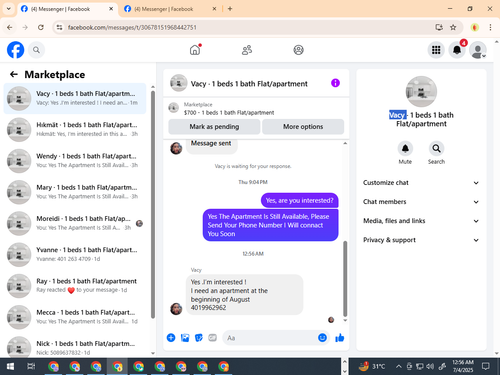The image size is (500, 375).
Task: Open the Mary conversation
Action: (x=75, y=192)
